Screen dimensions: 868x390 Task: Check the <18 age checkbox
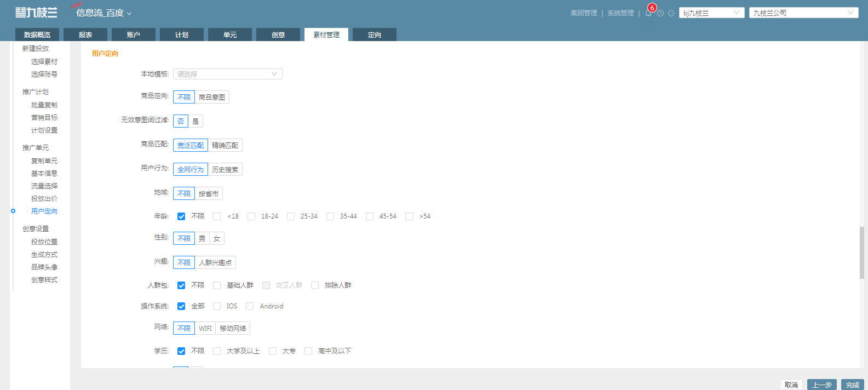click(x=217, y=216)
